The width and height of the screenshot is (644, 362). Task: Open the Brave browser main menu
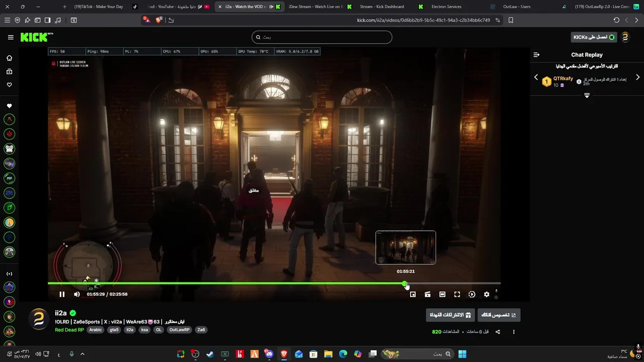click(7, 20)
